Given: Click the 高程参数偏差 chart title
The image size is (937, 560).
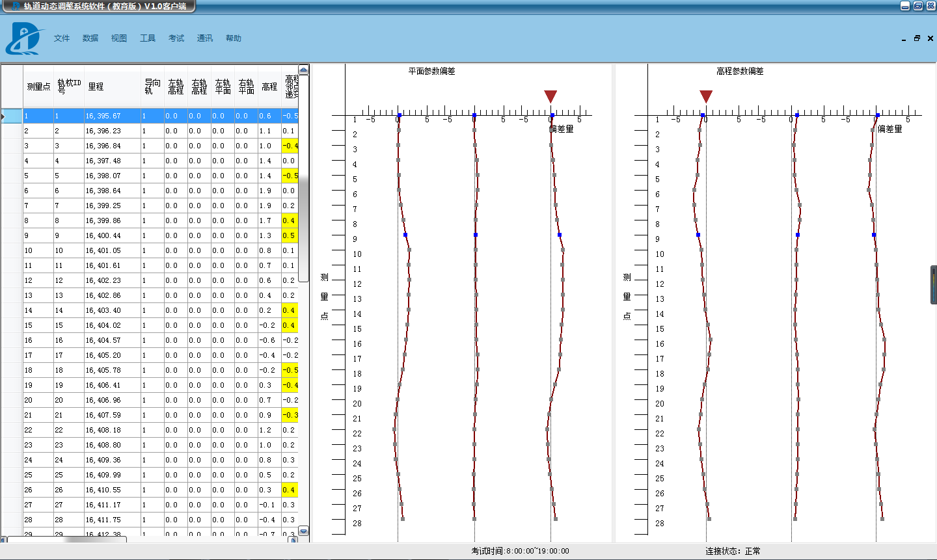Looking at the screenshot, I should (740, 72).
